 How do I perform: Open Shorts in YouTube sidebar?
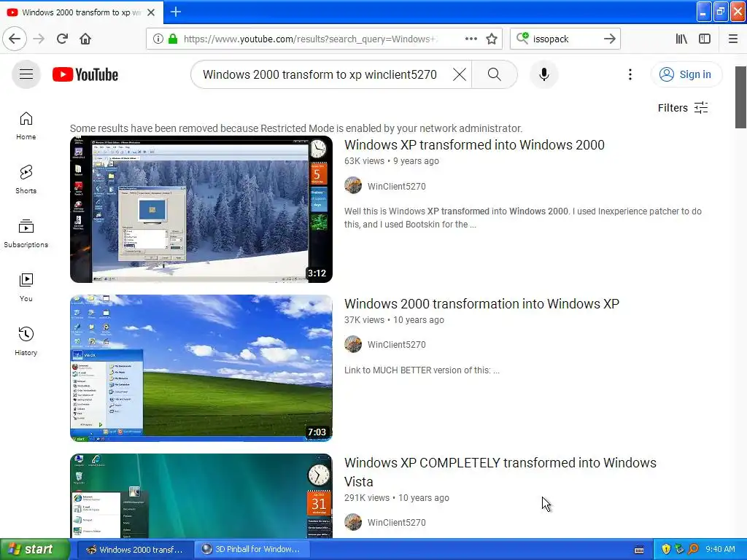click(26, 179)
